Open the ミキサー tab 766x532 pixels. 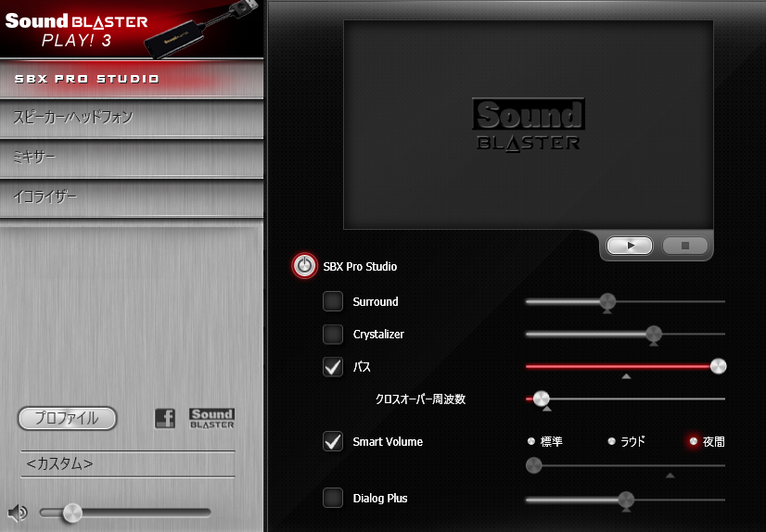(x=132, y=158)
